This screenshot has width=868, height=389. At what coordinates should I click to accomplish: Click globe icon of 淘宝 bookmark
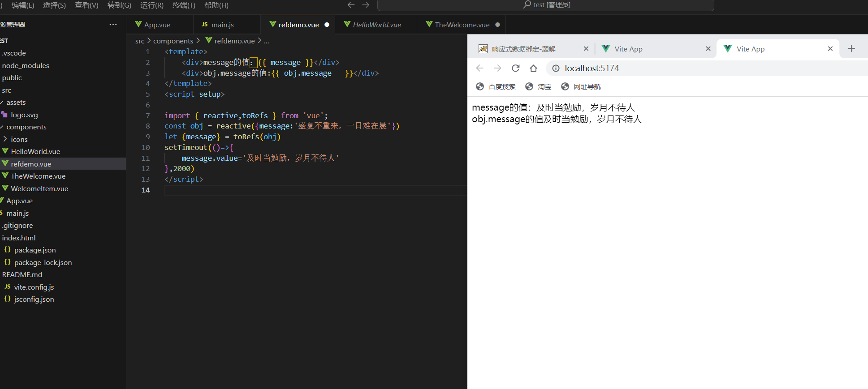tap(529, 86)
